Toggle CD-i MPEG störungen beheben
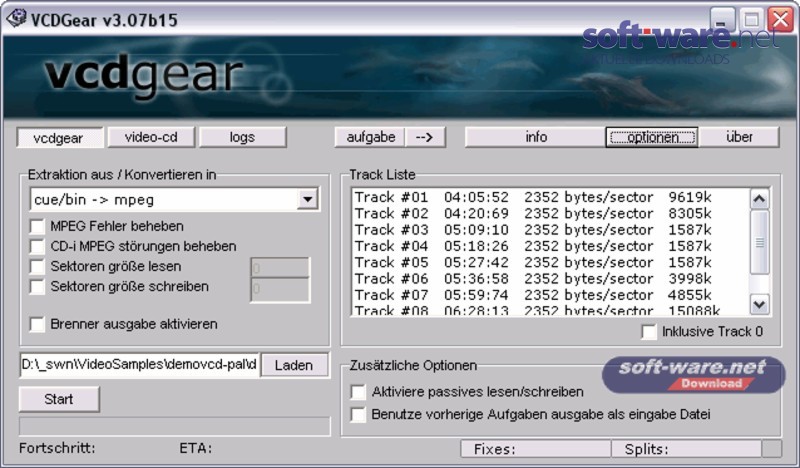Image resolution: width=800 pixels, height=468 pixels. pyautogui.click(x=37, y=247)
